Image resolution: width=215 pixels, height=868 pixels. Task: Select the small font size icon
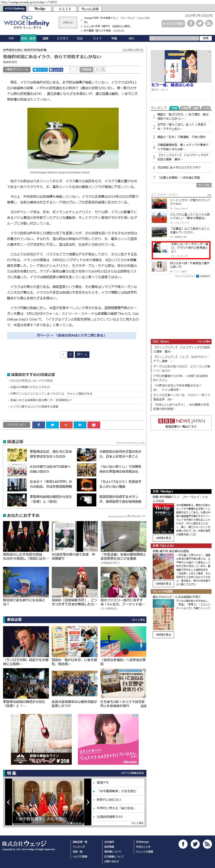click(x=97, y=70)
